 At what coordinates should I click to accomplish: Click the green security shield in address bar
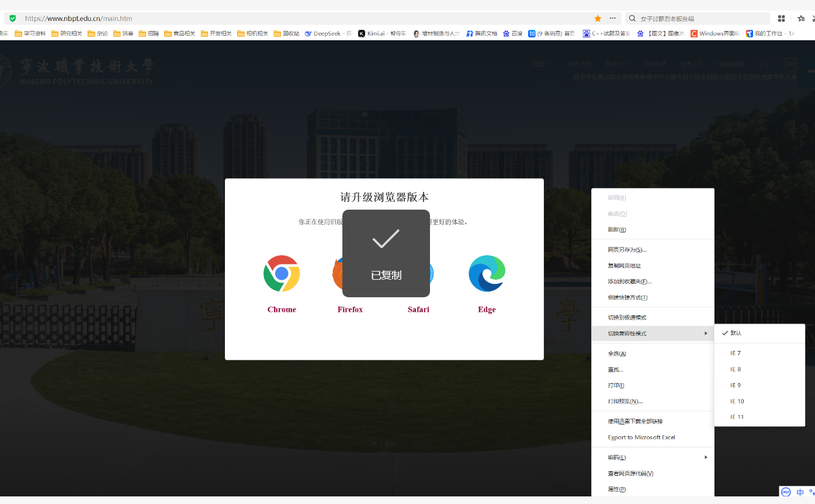coord(12,18)
